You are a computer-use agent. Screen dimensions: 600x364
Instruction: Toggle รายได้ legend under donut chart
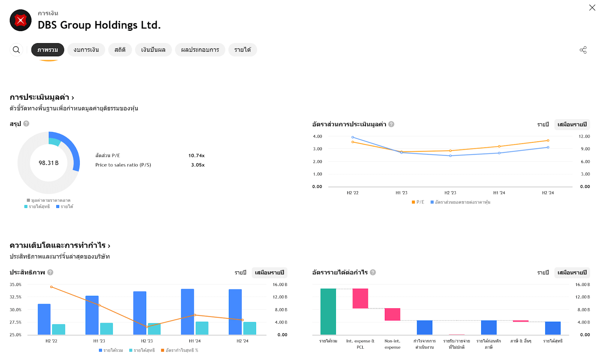64,207
